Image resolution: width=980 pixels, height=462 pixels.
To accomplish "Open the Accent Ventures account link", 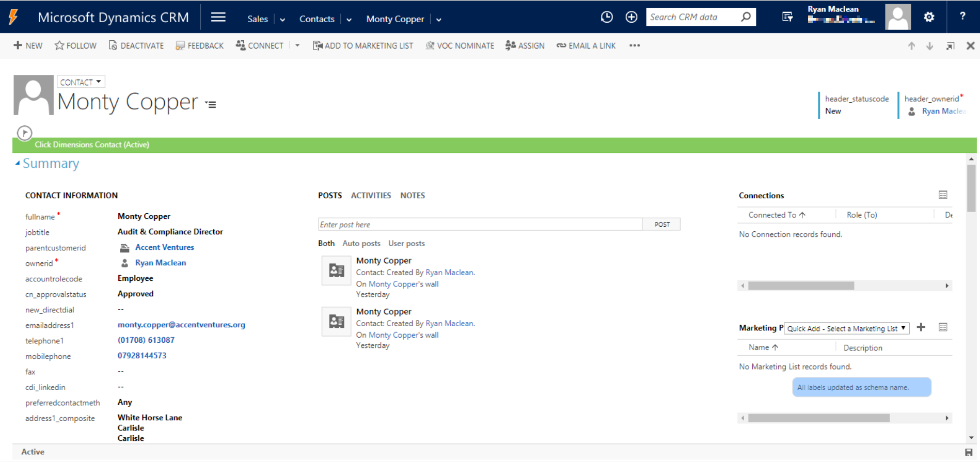I will pyautogui.click(x=164, y=247).
